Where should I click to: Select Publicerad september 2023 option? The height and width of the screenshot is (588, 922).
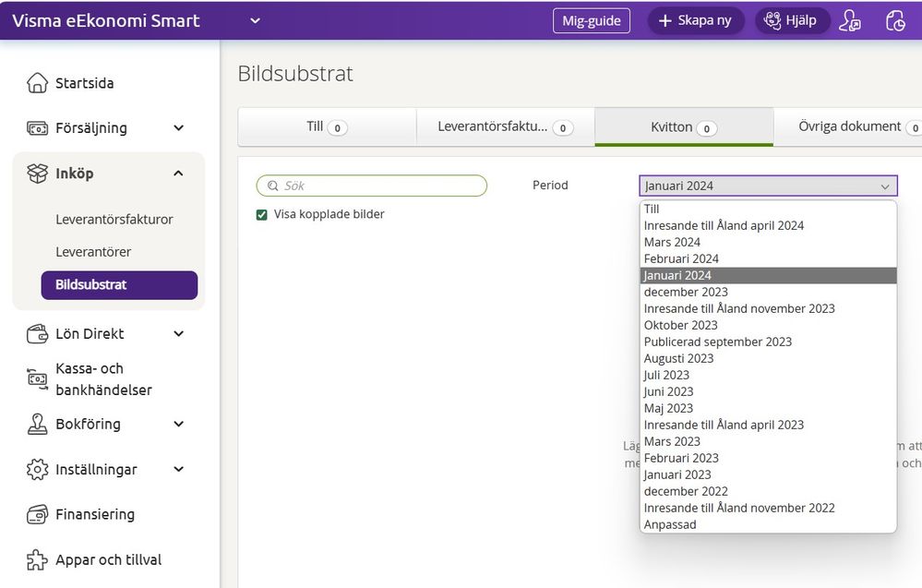[x=768, y=342]
